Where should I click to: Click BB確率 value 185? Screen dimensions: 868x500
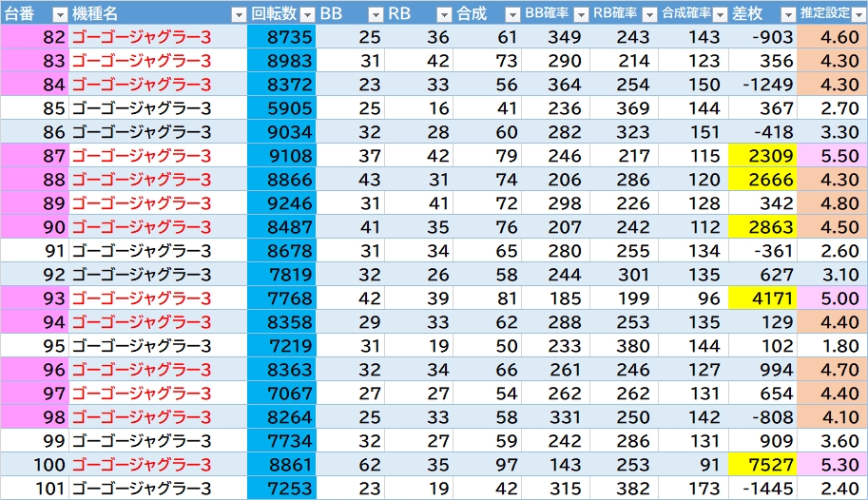click(555, 298)
